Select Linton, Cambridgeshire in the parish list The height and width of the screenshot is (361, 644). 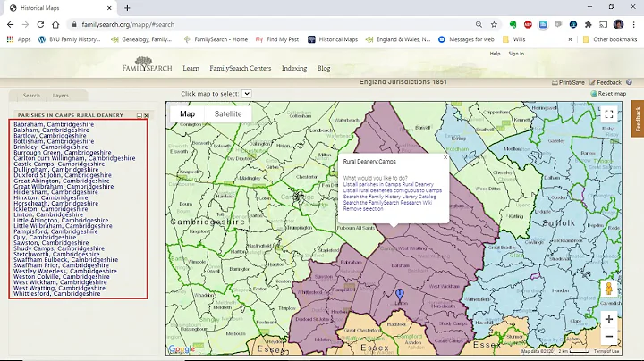coord(48,214)
